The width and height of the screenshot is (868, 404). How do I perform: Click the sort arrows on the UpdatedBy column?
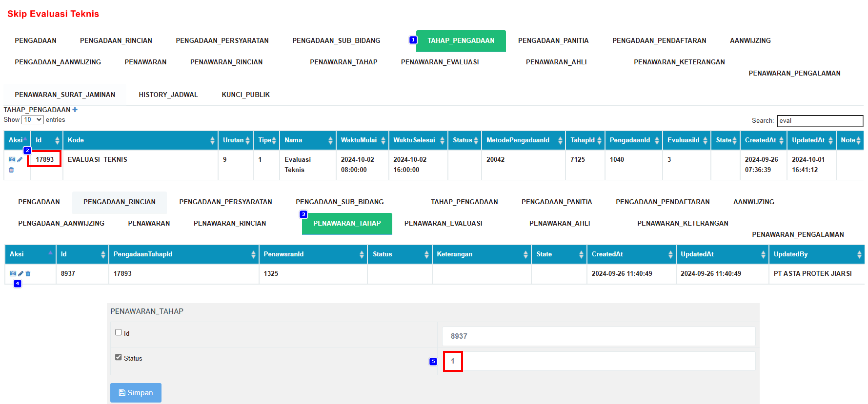click(x=859, y=254)
